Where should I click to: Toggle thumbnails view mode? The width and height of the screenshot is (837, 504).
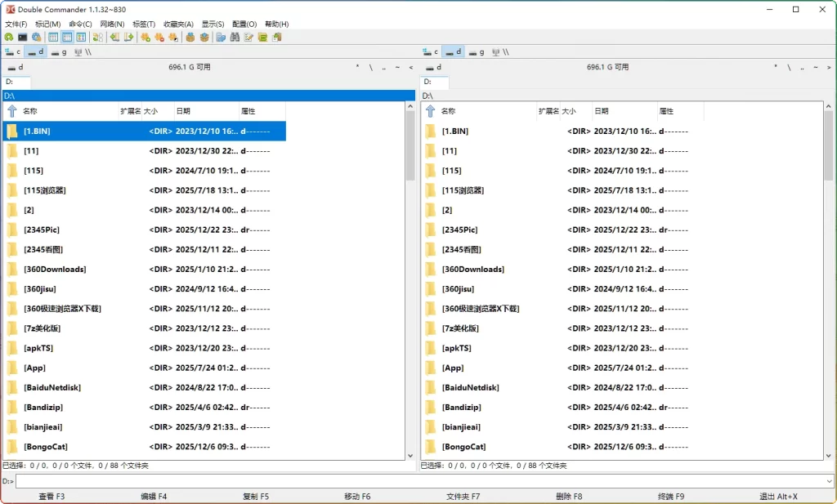pyautogui.click(x=81, y=37)
